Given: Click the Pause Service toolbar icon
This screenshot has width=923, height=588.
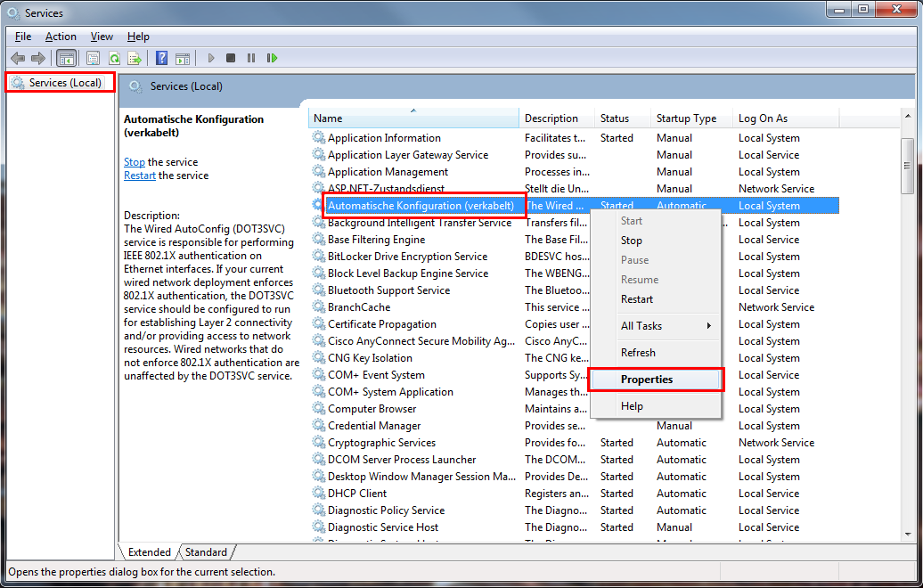Looking at the screenshot, I should pos(251,58).
